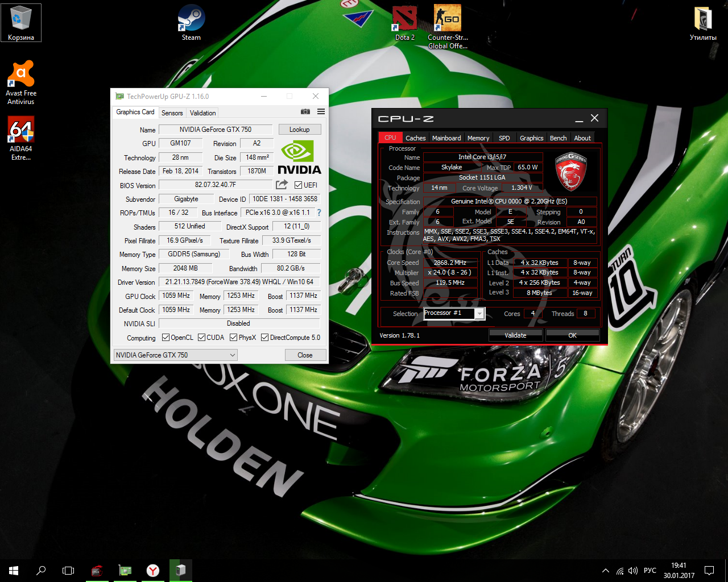Click the GPU Name field in GPU-Z

coord(216,130)
